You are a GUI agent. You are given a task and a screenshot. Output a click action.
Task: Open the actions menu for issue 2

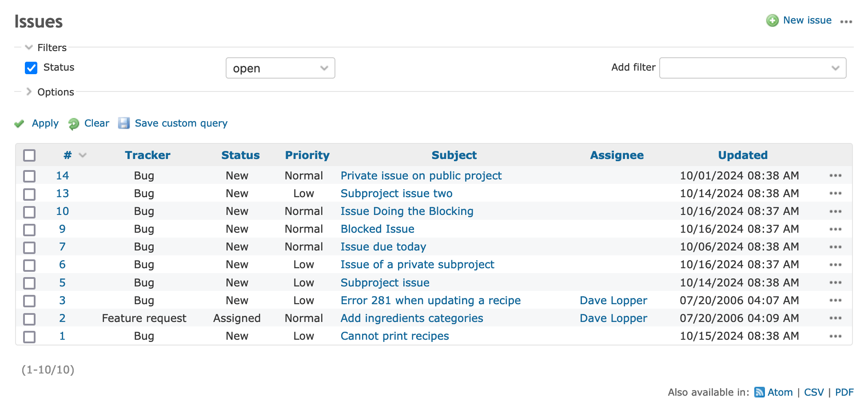(x=836, y=318)
